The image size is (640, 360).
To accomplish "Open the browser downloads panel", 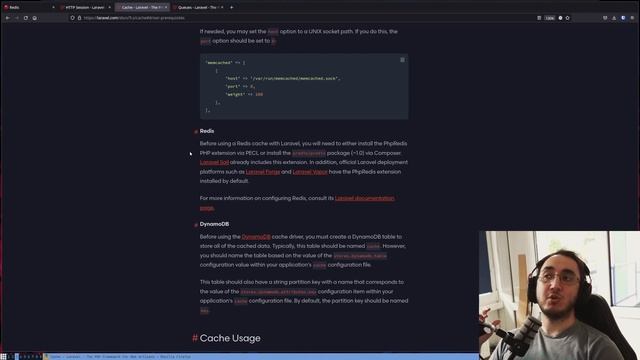I will click(x=614, y=18).
